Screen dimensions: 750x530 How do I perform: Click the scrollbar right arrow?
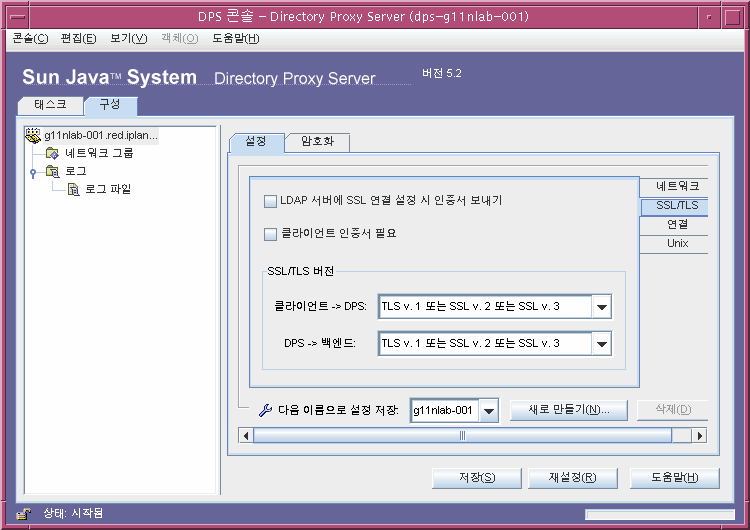click(700, 436)
